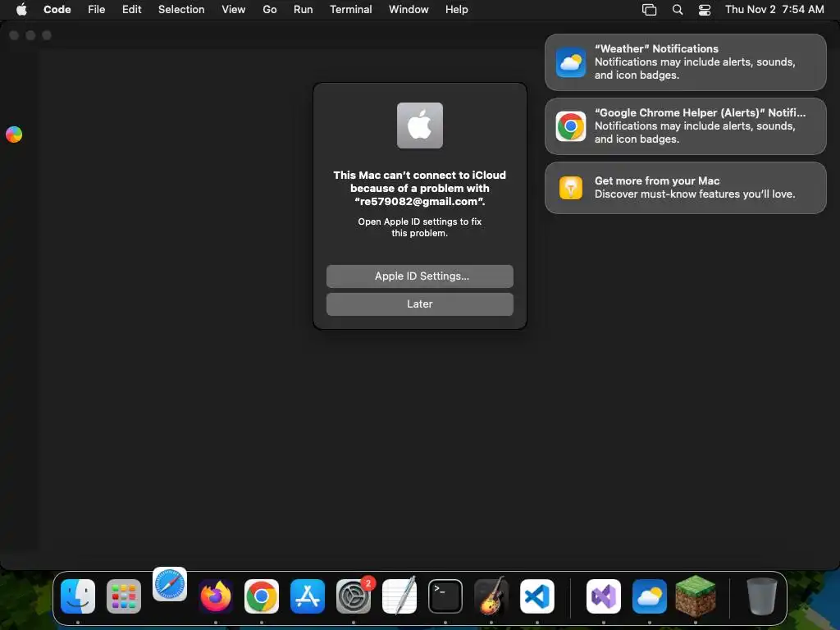This screenshot has height=630, width=840.
Task: Dismiss the iCloud dialog with Later
Action: [x=420, y=304]
